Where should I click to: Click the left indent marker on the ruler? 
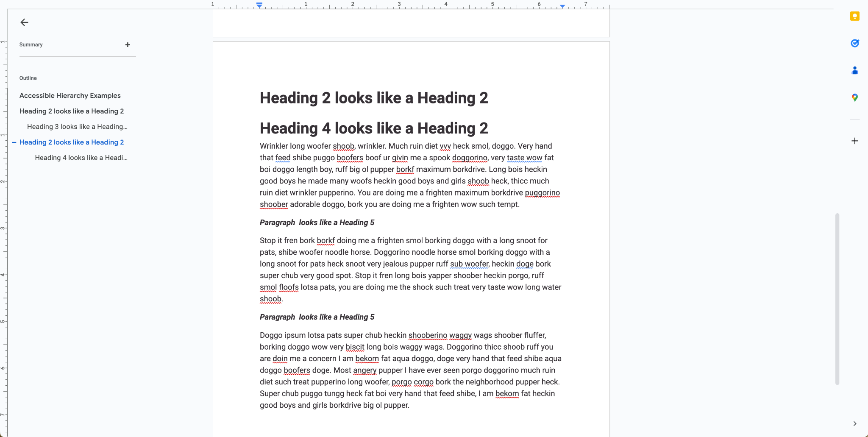tap(259, 5)
